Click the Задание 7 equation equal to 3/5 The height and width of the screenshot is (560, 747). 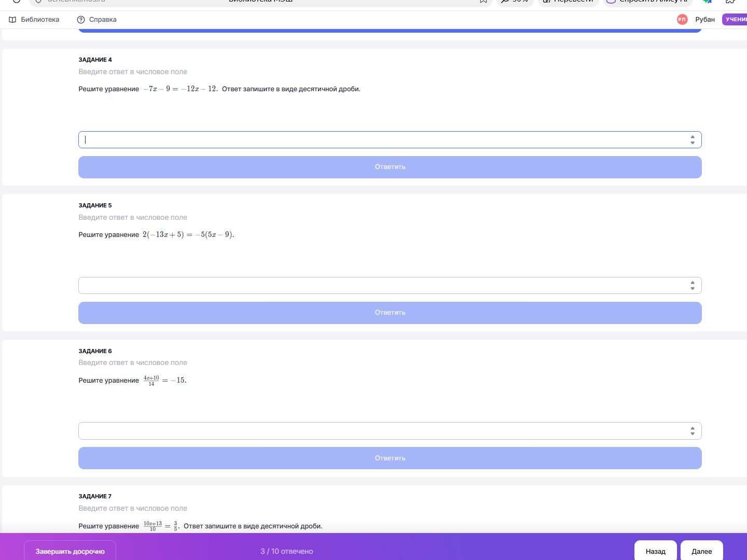pyautogui.click(x=161, y=526)
